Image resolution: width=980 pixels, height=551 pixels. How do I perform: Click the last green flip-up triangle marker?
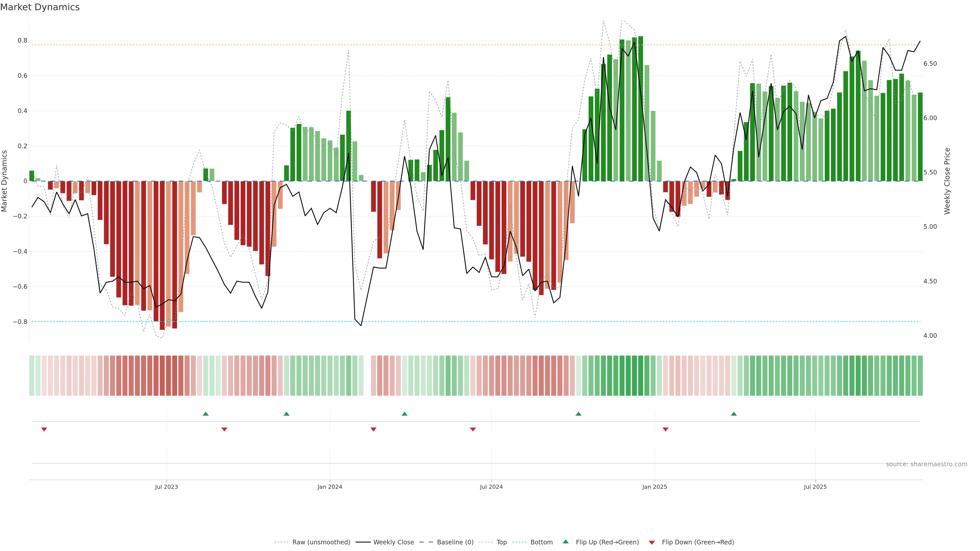click(x=734, y=414)
